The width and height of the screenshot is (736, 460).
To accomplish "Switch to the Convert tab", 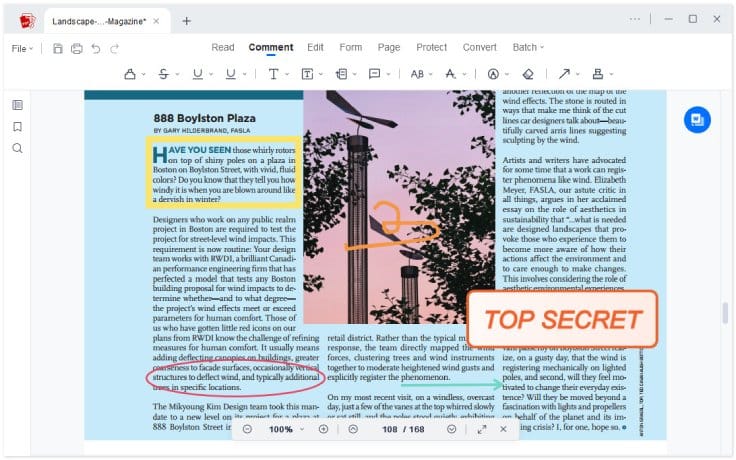I will click(479, 47).
